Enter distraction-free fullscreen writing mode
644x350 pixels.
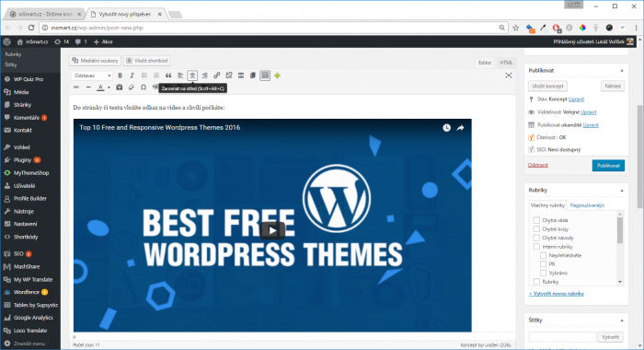pyautogui.click(x=509, y=76)
